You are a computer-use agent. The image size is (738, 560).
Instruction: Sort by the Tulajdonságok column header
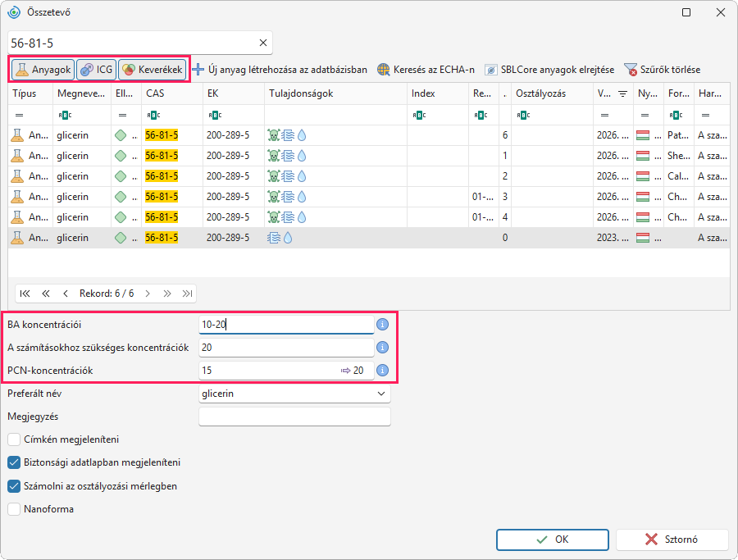pos(335,93)
